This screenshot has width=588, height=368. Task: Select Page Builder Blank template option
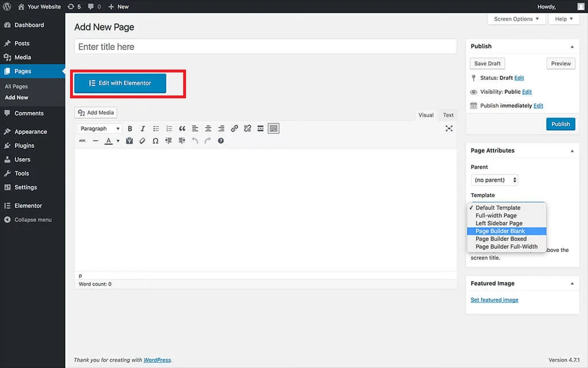[x=500, y=231]
